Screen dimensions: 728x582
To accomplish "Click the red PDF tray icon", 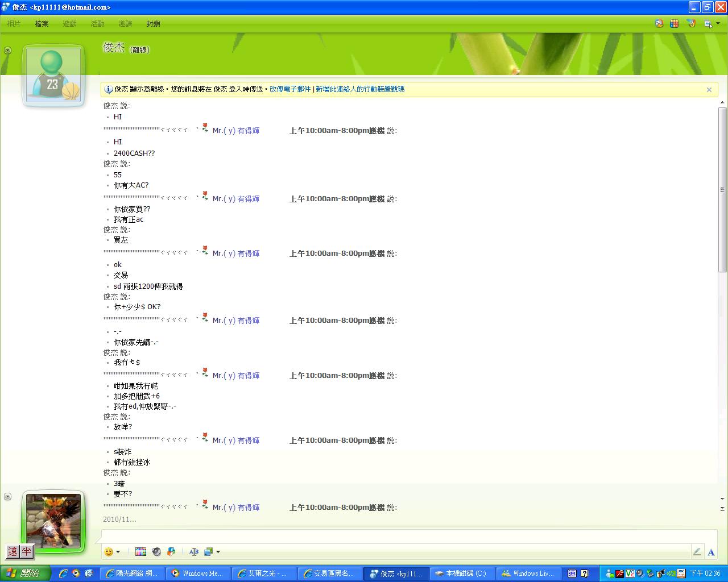I will point(620,573).
